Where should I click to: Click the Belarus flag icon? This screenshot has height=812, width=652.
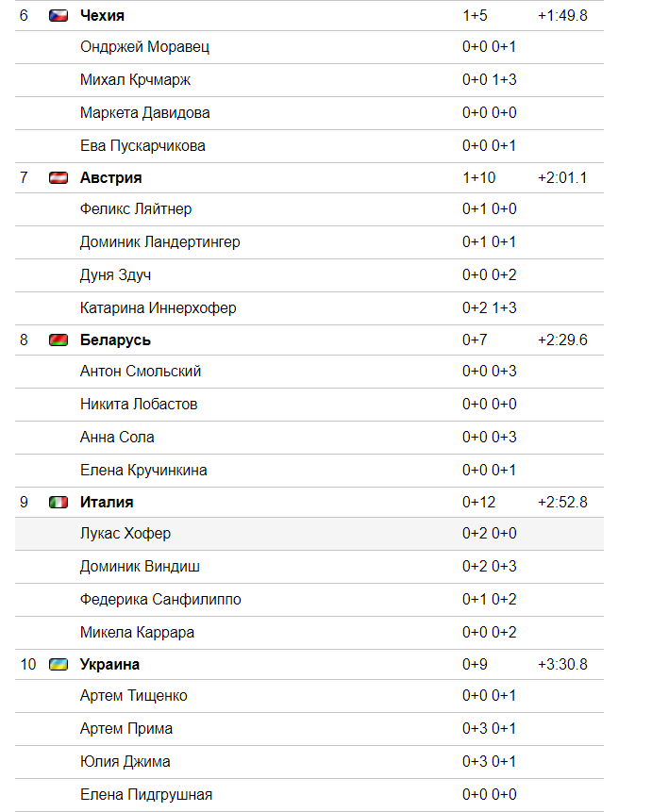59,340
